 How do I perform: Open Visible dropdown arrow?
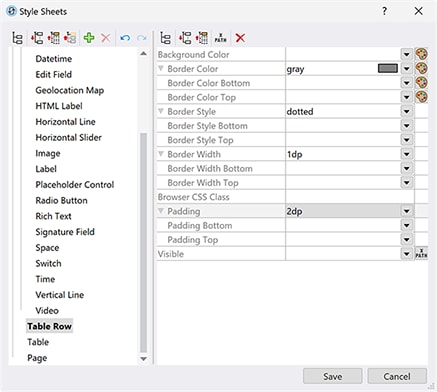click(x=406, y=254)
